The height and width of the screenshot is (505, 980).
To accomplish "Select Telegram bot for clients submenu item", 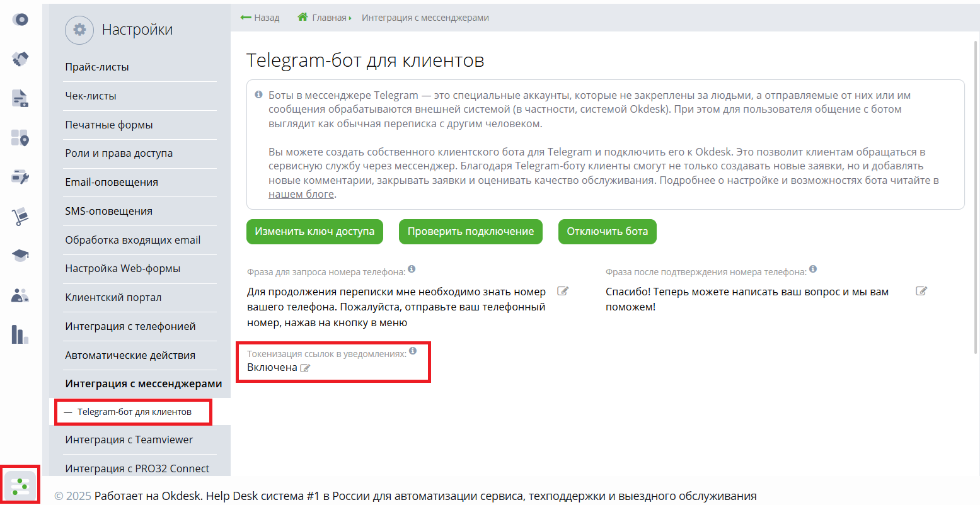I will [134, 412].
